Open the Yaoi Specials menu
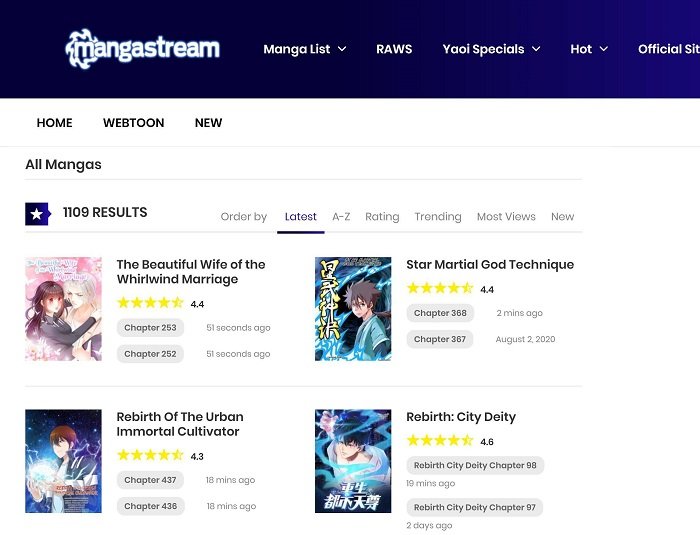The height and width of the screenshot is (535, 700). click(483, 49)
